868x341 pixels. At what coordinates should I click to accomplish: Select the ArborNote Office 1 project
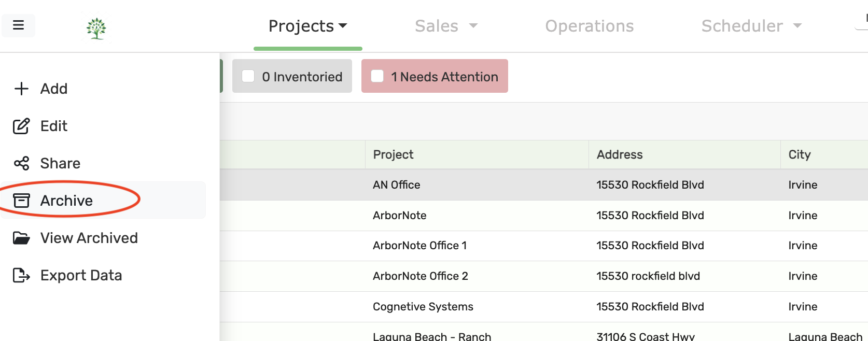(420, 246)
